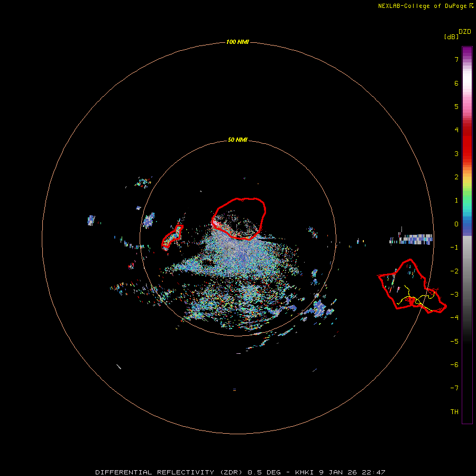Pick the red band of the color scale
Viewport: 476px width, 476px height.
coord(467,143)
